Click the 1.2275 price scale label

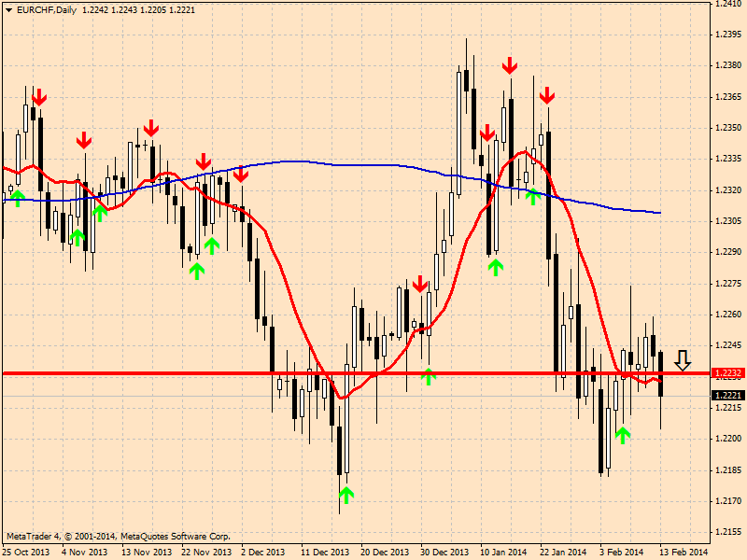click(728, 284)
